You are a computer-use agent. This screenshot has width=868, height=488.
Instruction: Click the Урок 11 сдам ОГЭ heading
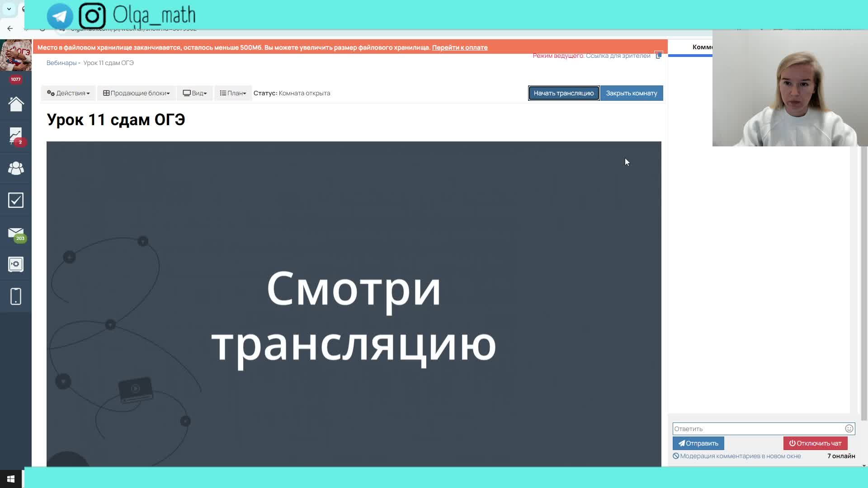tap(116, 120)
